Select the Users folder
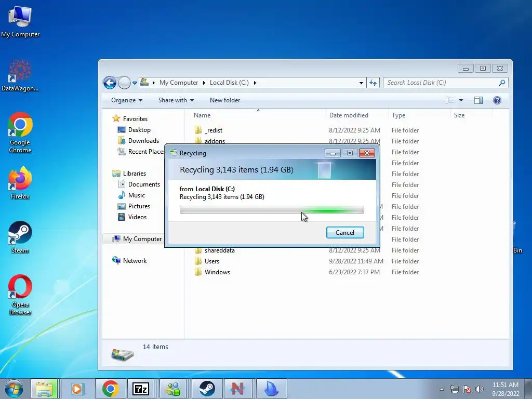 (207, 261)
